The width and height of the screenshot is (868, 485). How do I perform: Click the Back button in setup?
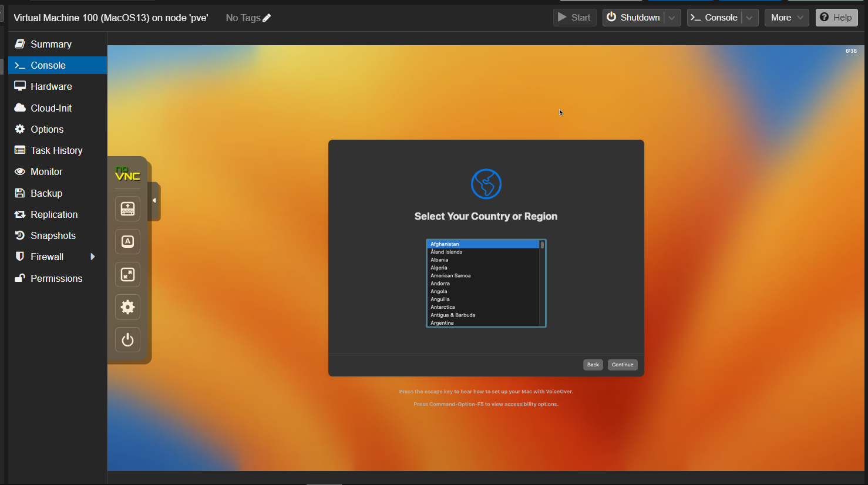(593, 365)
